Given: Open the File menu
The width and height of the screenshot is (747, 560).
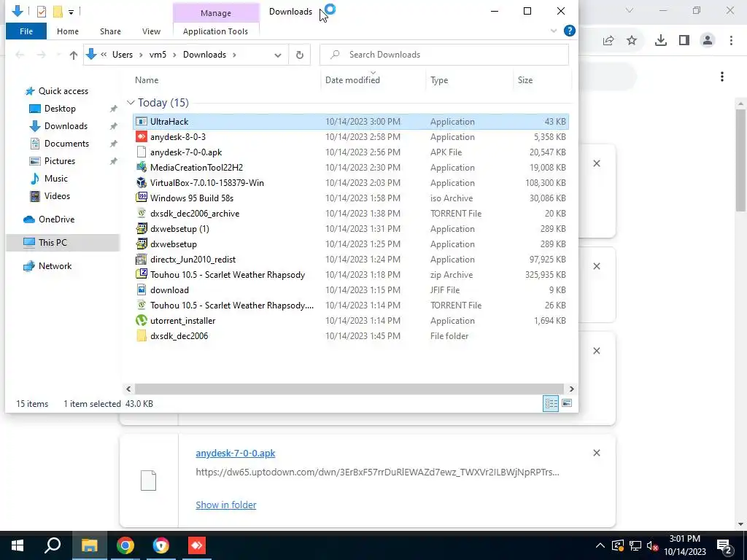Looking at the screenshot, I should click(x=26, y=31).
